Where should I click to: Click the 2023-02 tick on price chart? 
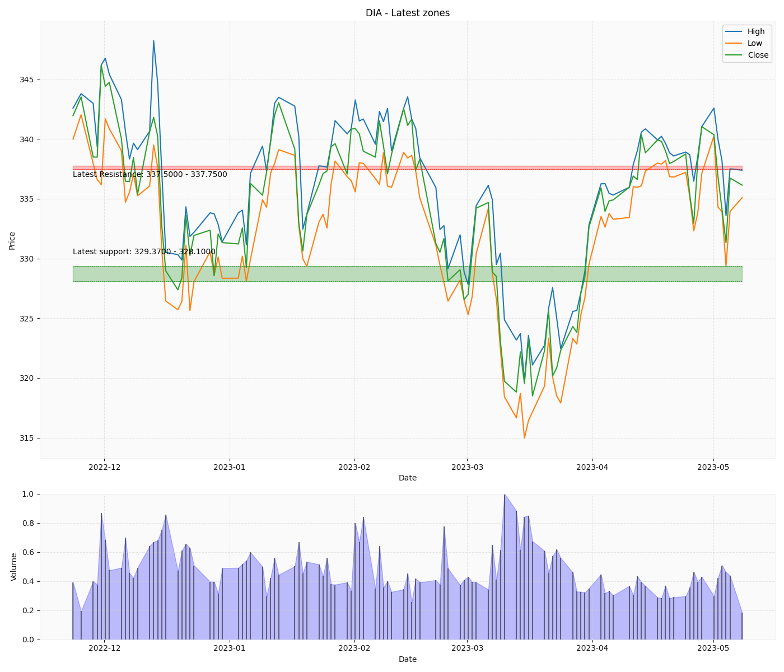(x=354, y=466)
